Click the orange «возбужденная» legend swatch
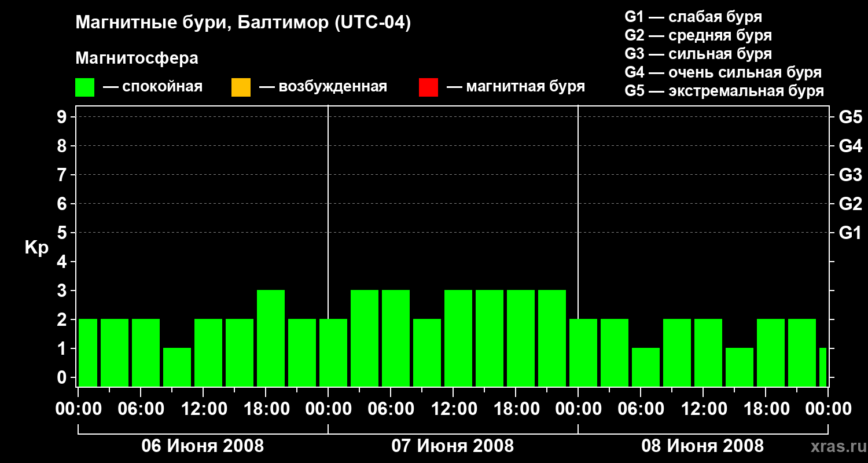The image size is (868, 463). point(241,87)
